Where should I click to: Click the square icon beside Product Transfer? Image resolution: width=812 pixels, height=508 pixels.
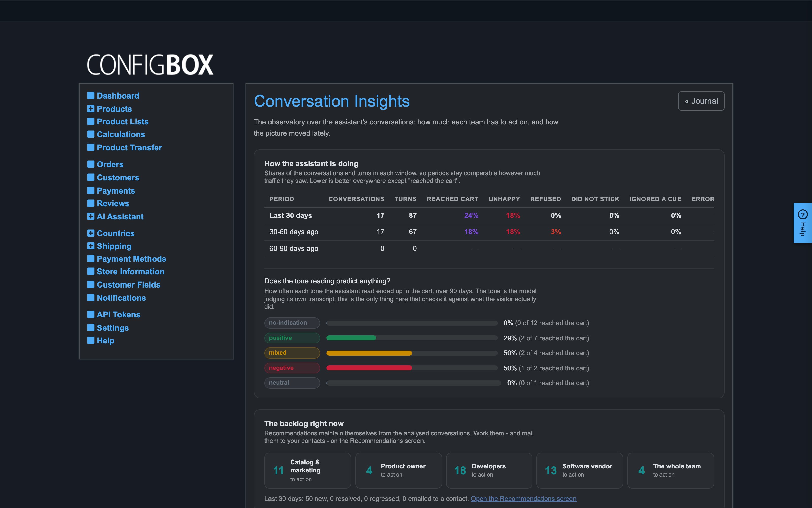pyautogui.click(x=91, y=148)
